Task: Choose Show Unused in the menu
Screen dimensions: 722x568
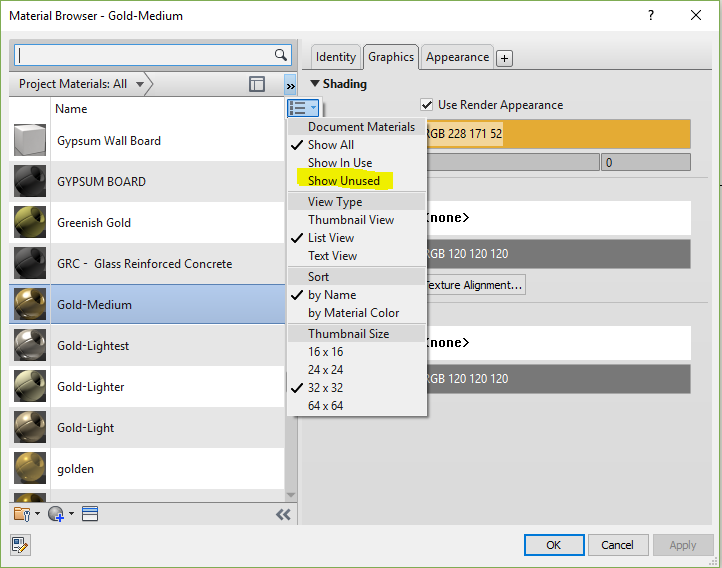Action: pyautogui.click(x=344, y=181)
